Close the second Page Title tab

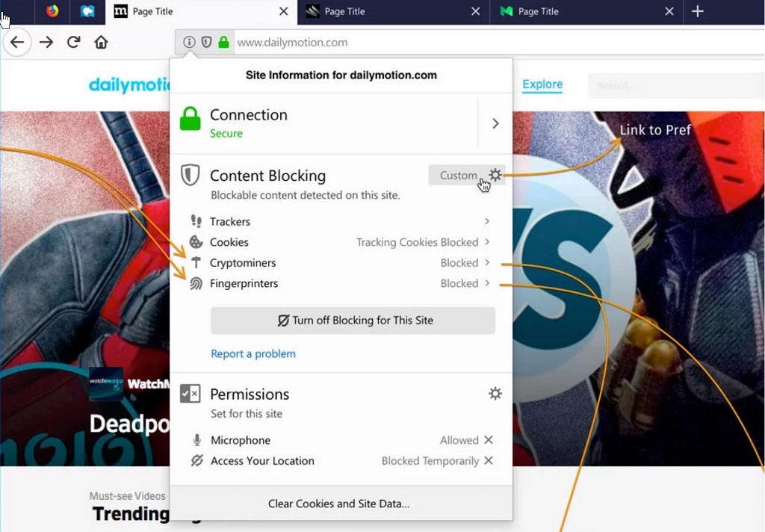point(476,11)
